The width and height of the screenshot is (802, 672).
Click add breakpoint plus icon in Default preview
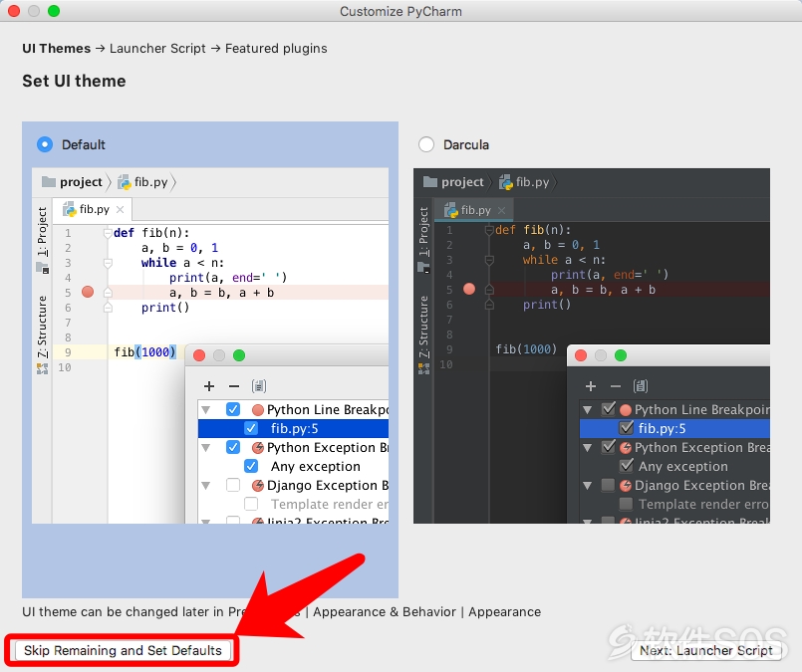[208, 386]
